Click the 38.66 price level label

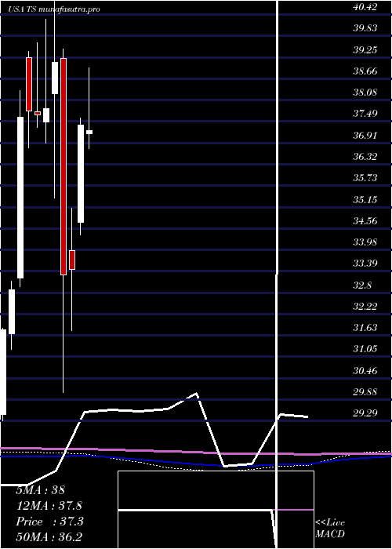click(365, 71)
